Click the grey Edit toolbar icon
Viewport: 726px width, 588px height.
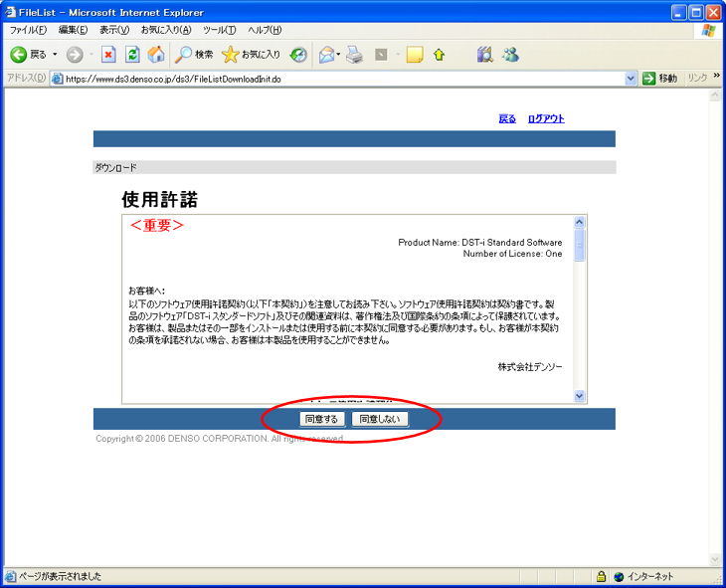381,55
